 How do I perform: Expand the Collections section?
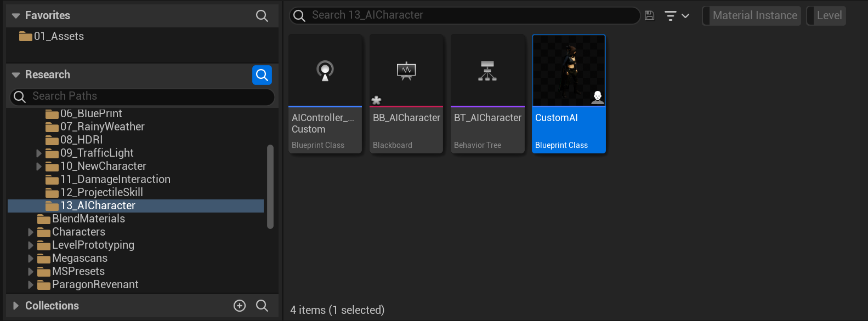(16, 306)
